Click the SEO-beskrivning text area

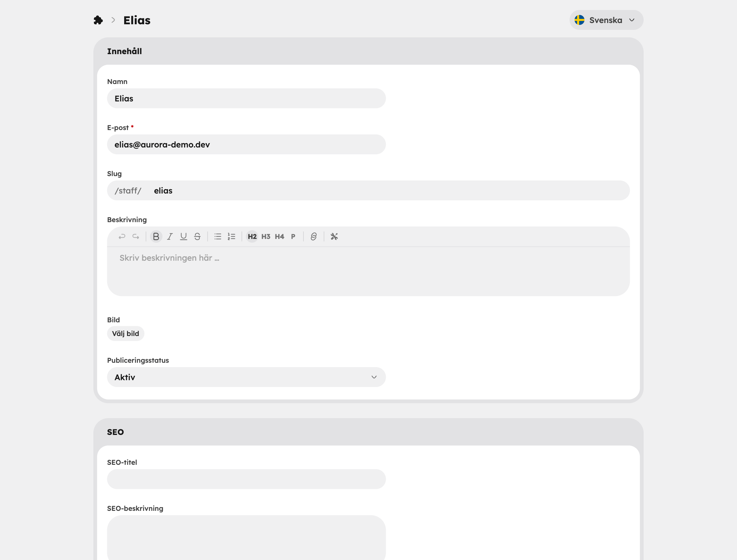tap(246, 537)
